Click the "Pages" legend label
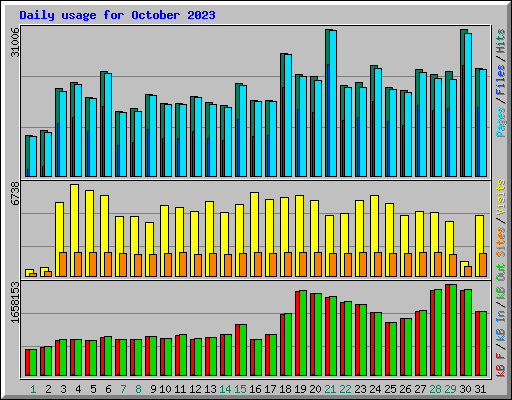 501,122
